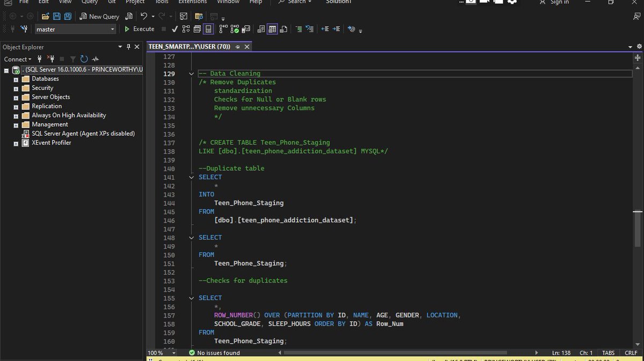Viewport: 644px width, 361px height.
Task: Open the Query menu
Action: click(90, 2)
